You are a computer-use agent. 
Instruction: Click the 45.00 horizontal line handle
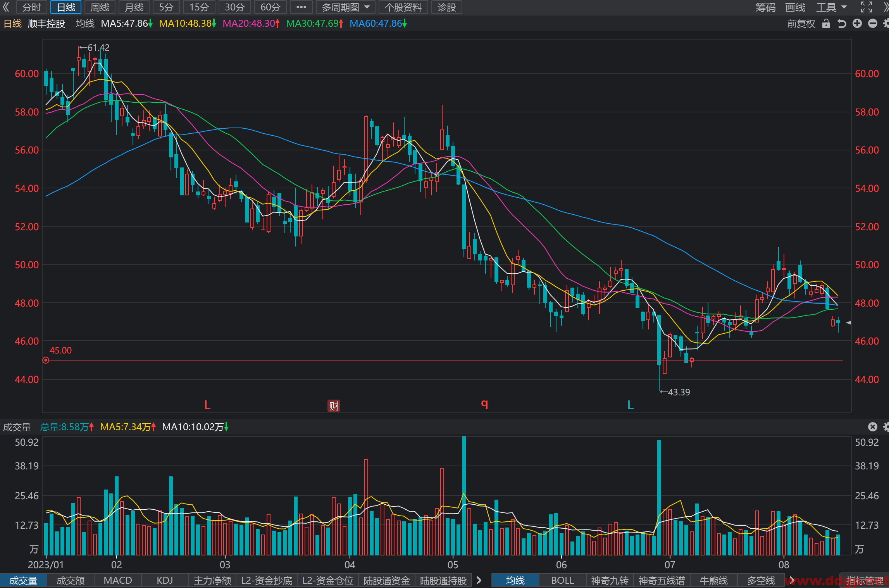46,360
